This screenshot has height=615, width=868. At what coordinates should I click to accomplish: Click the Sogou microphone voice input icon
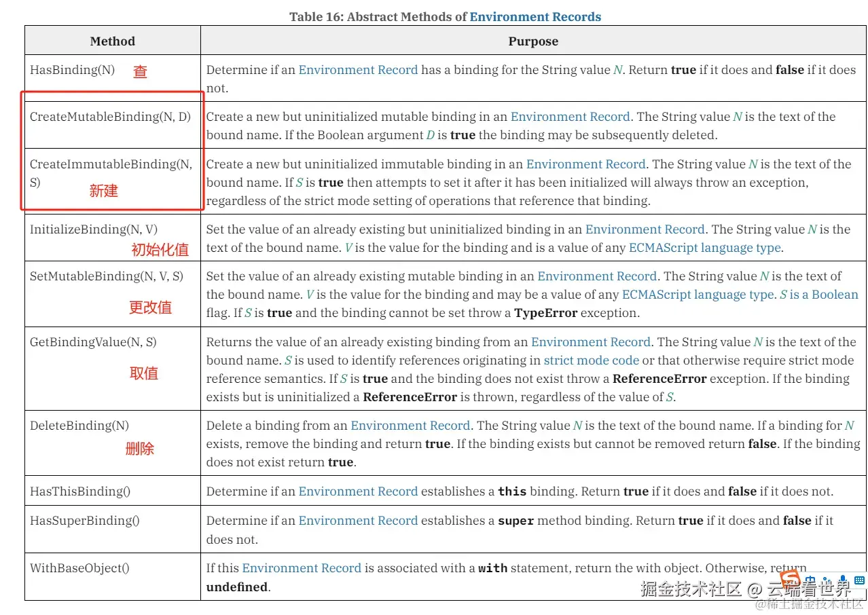[x=843, y=580]
